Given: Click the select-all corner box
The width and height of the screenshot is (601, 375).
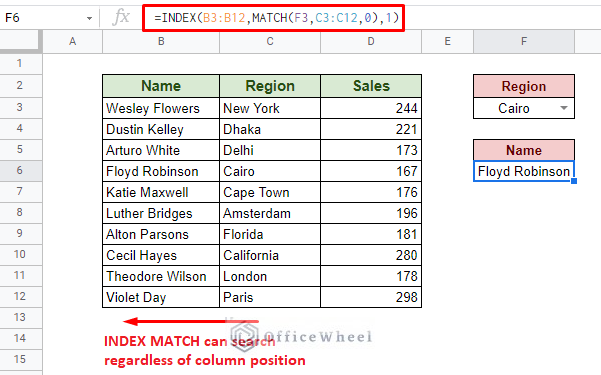Looking at the screenshot, I should pyautogui.click(x=20, y=41).
